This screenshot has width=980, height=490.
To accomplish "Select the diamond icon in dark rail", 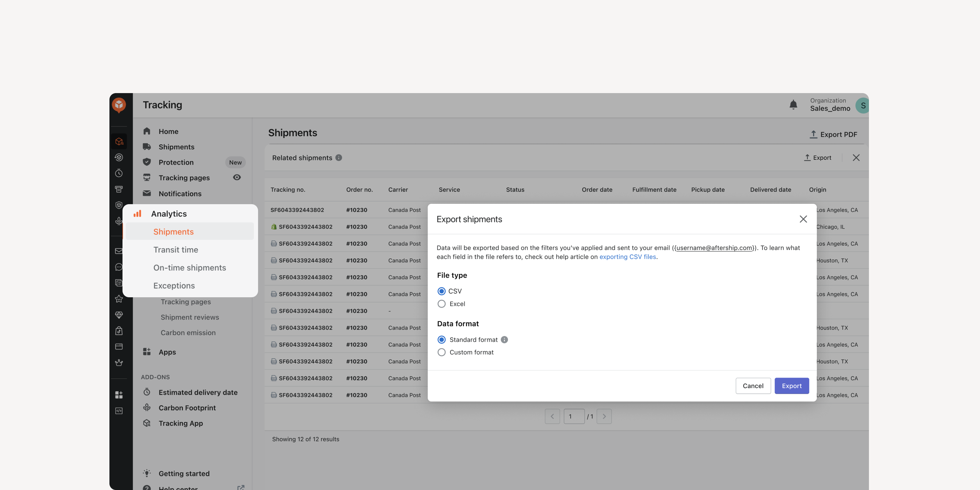I will point(119,315).
